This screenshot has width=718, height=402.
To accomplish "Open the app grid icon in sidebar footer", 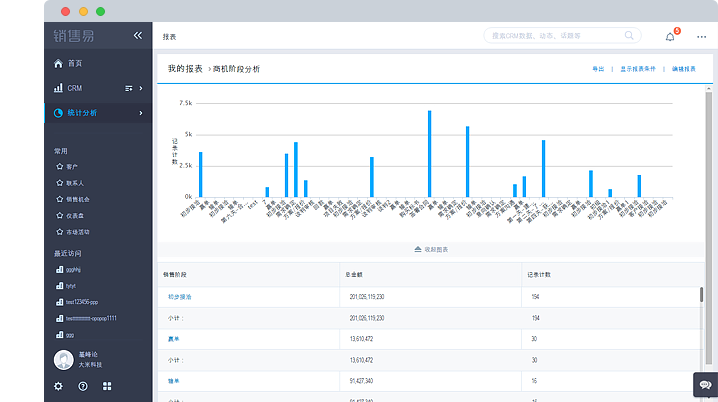I will tap(107, 386).
